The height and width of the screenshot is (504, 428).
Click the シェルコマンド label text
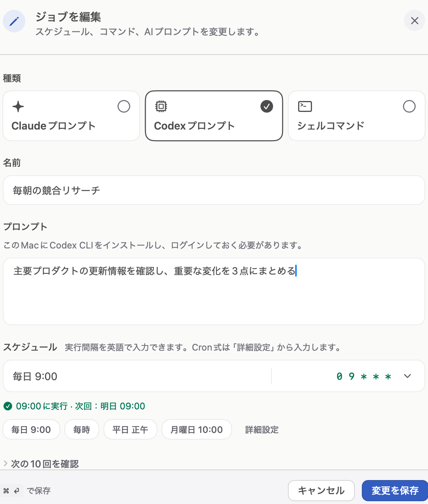click(x=331, y=126)
